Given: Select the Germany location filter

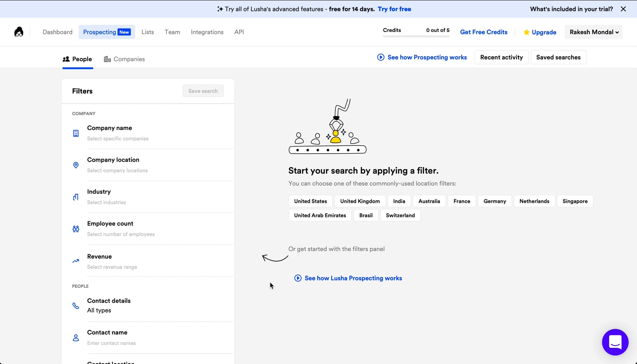Looking at the screenshot, I should (x=495, y=201).
